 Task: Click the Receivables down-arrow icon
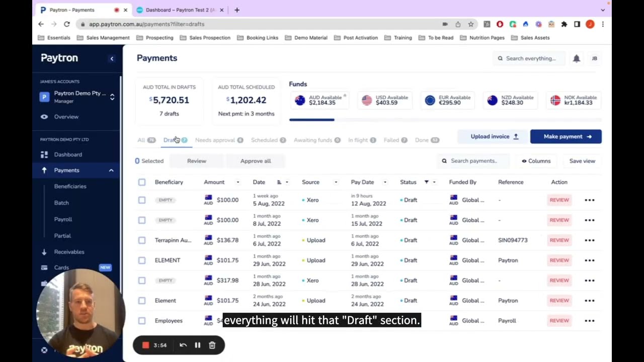pyautogui.click(x=44, y=252)
